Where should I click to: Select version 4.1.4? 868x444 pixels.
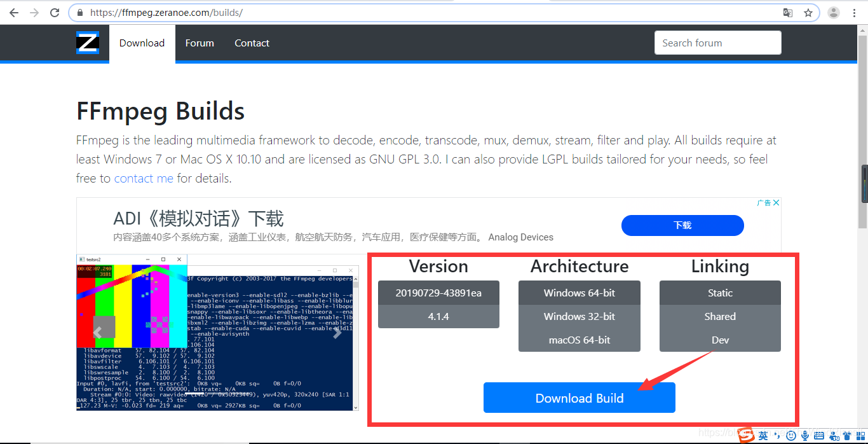438,316
